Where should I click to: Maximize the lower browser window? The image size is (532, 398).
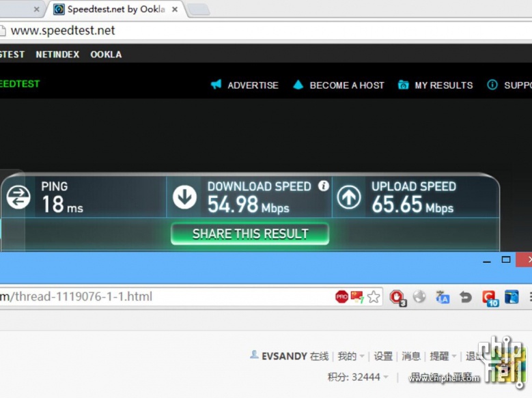(506, 259)
